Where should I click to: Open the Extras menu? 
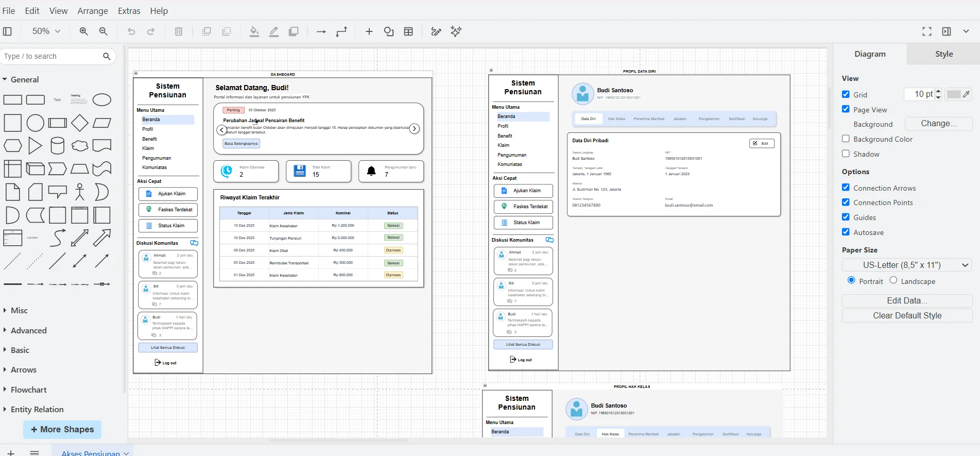coord(129,11)
